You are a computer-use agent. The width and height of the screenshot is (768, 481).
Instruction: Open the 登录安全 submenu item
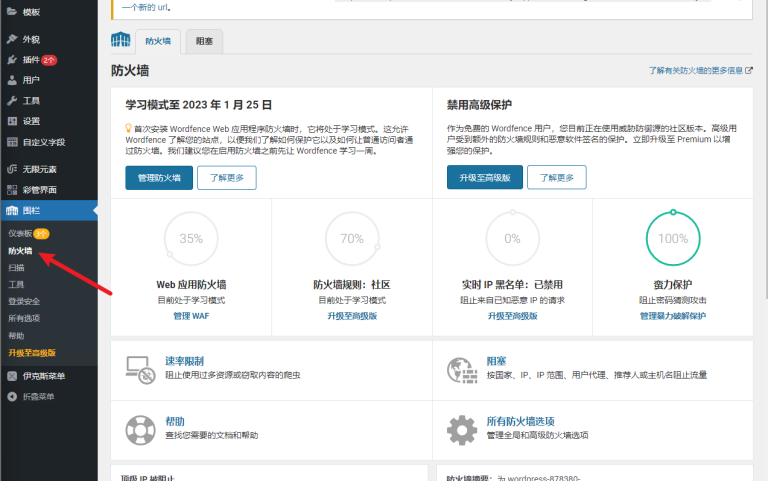(x=24, y=301)
